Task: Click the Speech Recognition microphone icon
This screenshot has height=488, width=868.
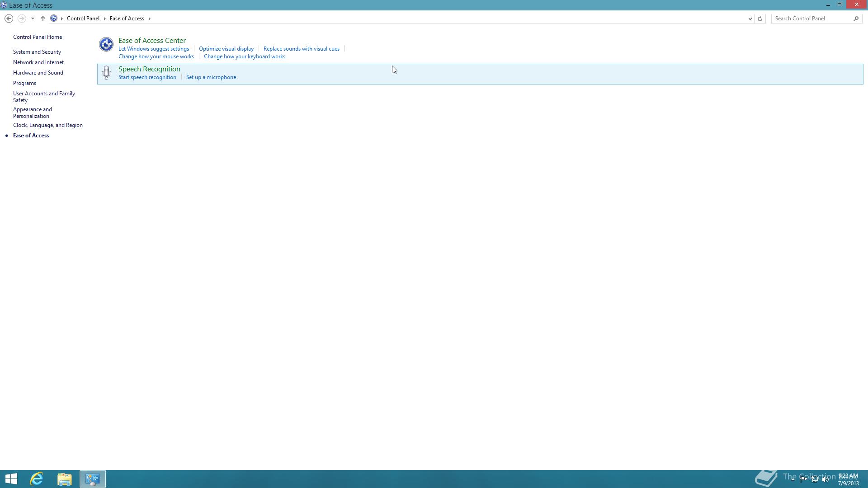Action: pos(106,73)
